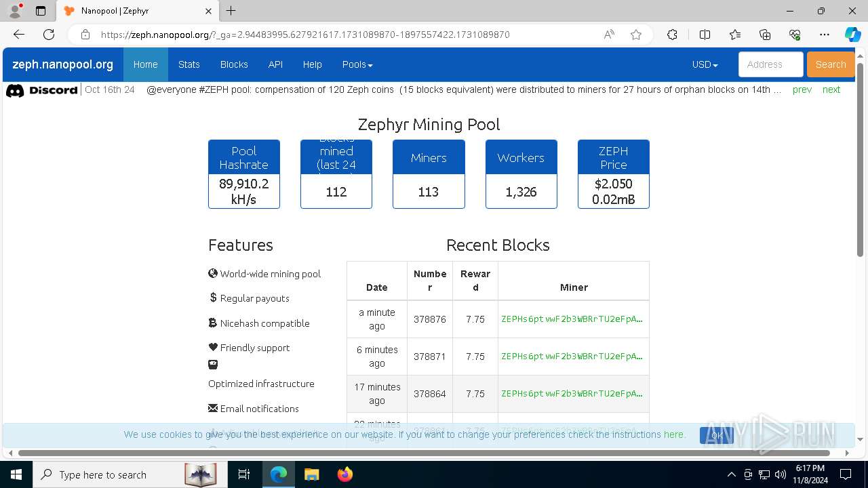Open volume control in tray

click(781, 474)
